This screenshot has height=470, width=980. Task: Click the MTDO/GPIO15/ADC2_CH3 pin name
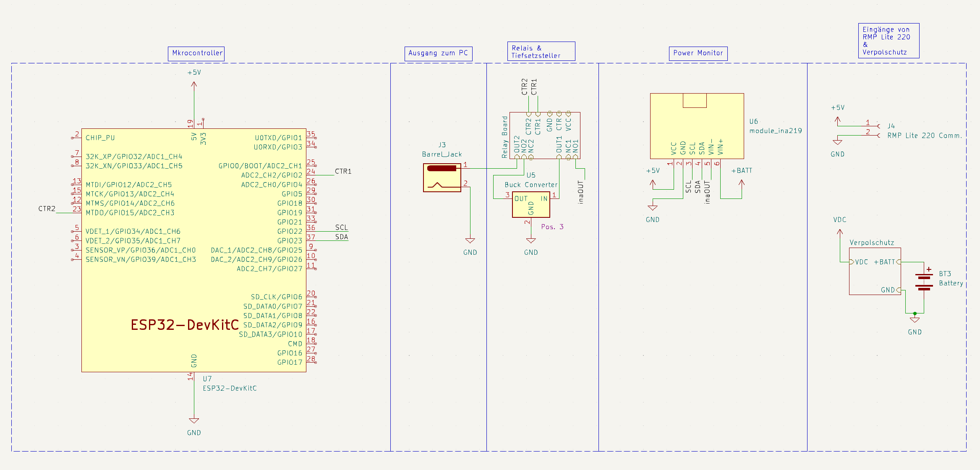point(130,213)
